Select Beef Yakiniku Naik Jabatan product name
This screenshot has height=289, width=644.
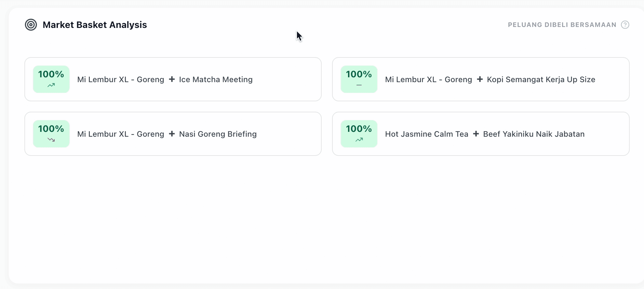[x=534, y=134]
